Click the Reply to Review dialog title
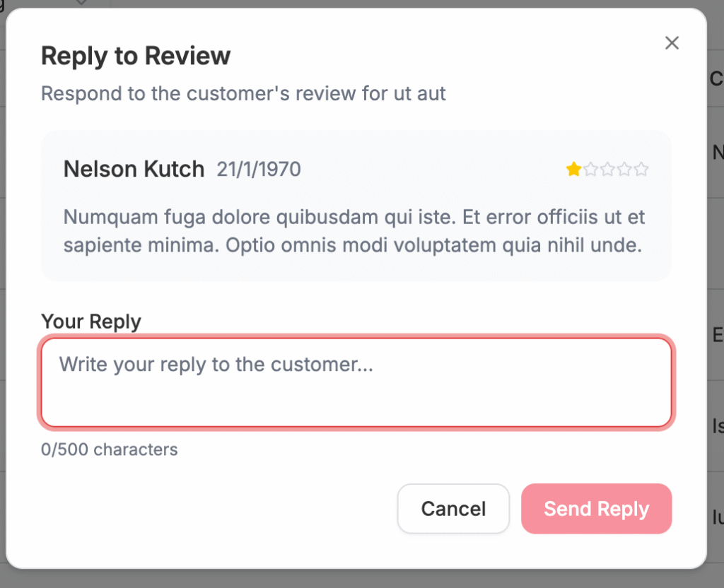Image resolution: width=724 pixels, height=588 pixels. click(136, 56)
